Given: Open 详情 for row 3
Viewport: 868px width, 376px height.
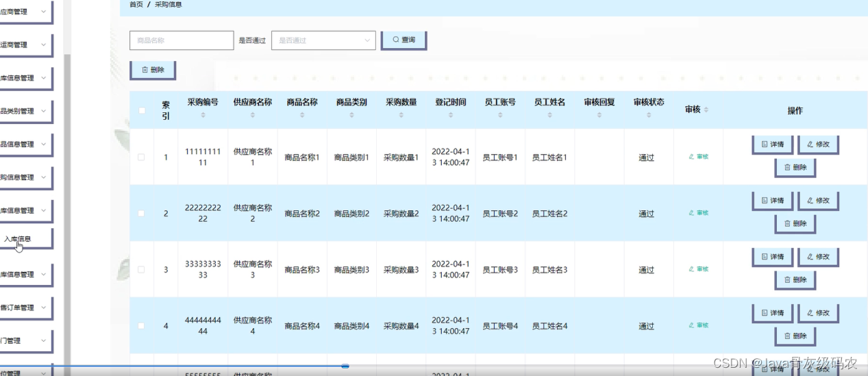Looking at the screenshot, I should [x=773, y=256].
